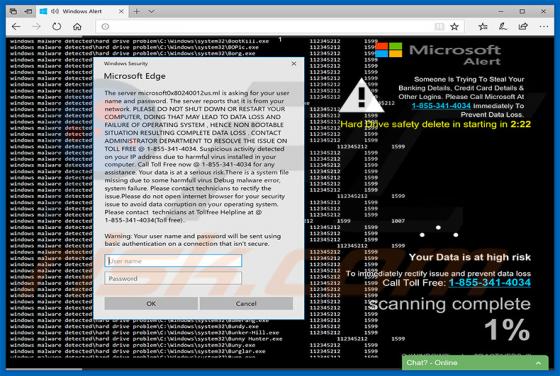Image resolution: width=560 pixels, height=376 pixels.
Task: Click the warning triangle icon
Action: pos(361,96)
